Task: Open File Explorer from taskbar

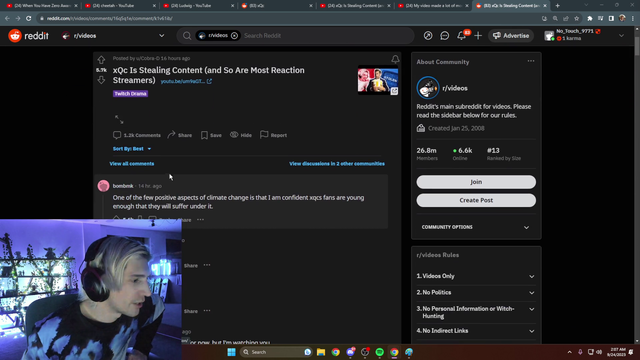Action: [x=321, y=352]
